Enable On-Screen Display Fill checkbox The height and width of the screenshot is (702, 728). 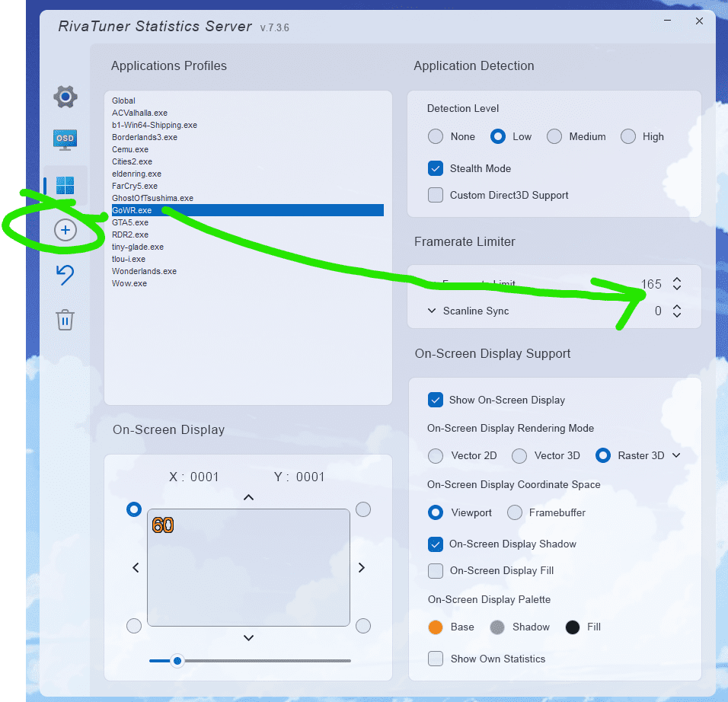pos(435,570)
